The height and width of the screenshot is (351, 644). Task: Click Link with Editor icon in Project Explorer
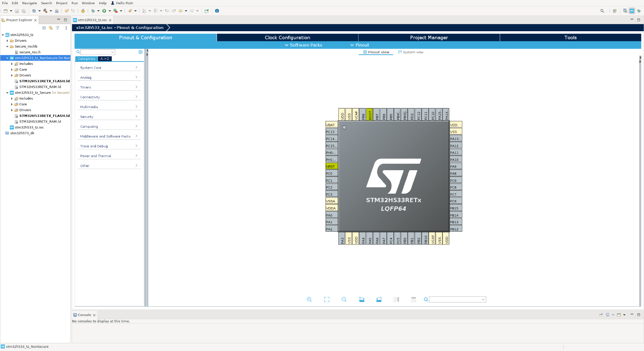pos(51,28)
